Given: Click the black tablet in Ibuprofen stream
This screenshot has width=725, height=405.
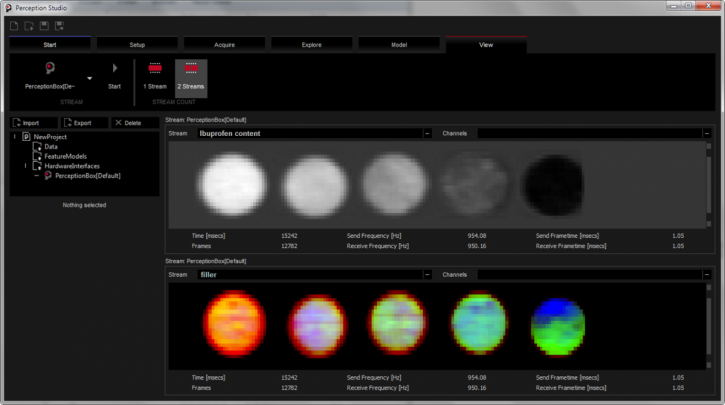Looking at the screenshot, I should point(553,185).
